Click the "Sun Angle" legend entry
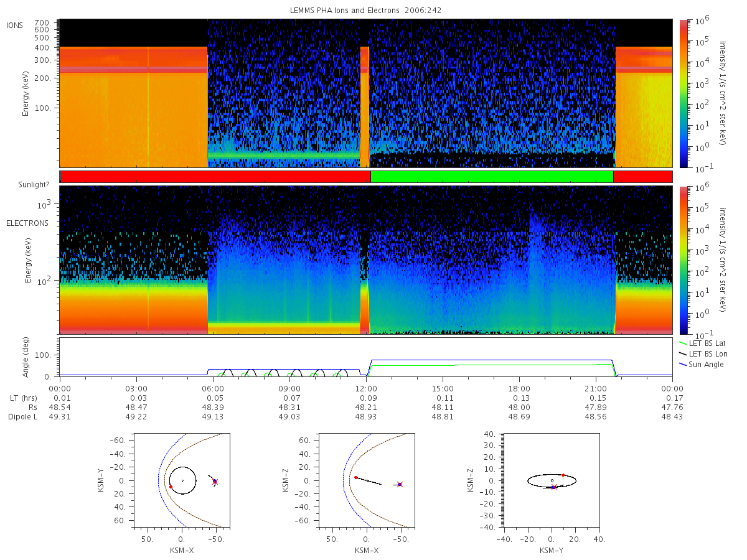Screen dimensions: 747x560 click(x=702, y=364)
